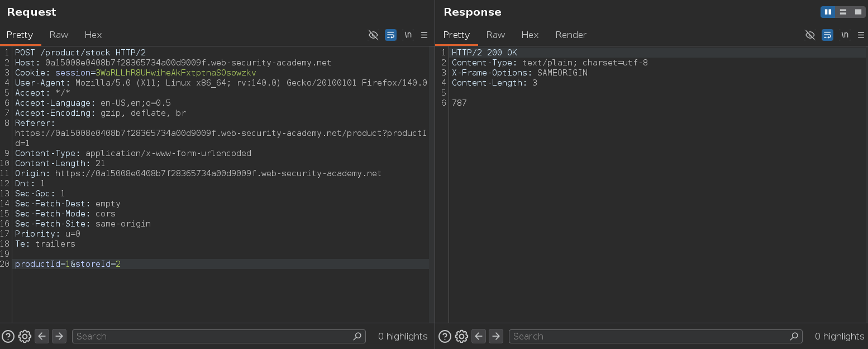Toggle hidden characters eye icon in Response

coord(810,35)
